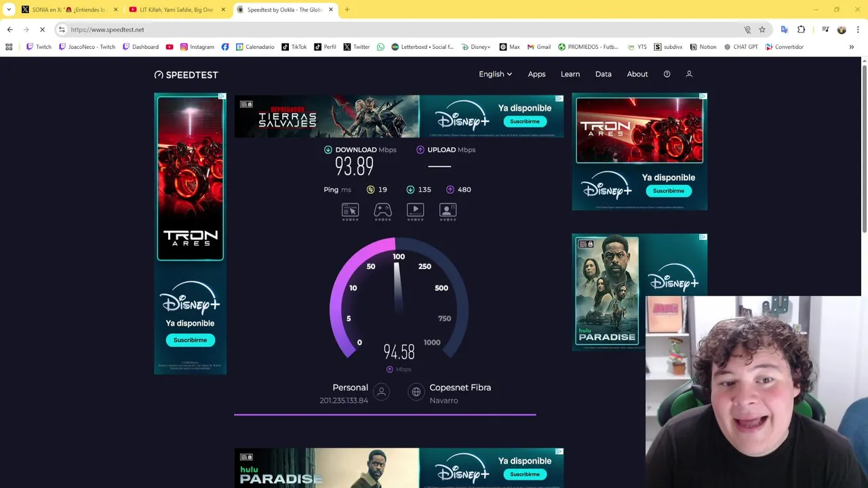Image resolution: width=868 pixels, height=488 pixels.
Task: Open the media control icon in Chrome toolbar
Action: pos(825,30)
